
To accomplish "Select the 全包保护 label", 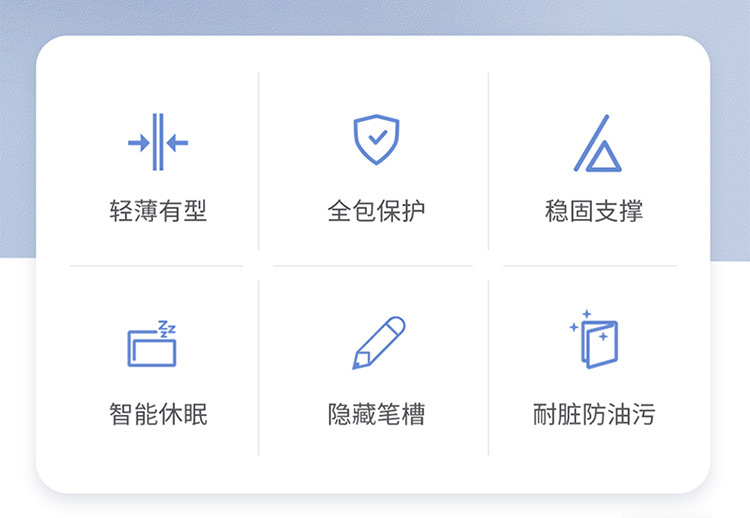I will click(376, 211).
